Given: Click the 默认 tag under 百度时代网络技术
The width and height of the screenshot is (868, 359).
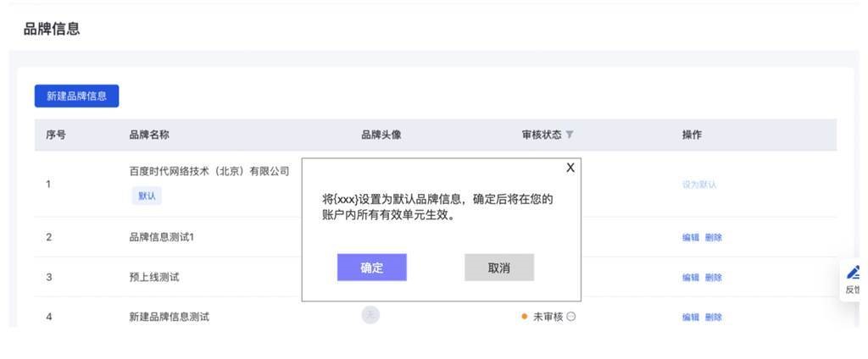Looking at the screenshot, I should click(147, 196).
